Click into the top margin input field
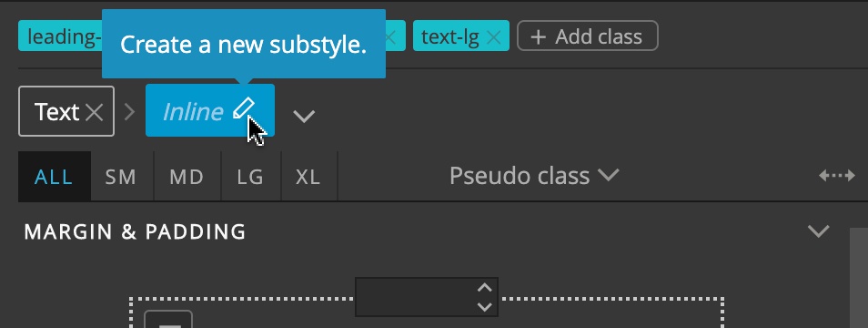Viewport: 868px width, 328px height. tap(417, 297)
